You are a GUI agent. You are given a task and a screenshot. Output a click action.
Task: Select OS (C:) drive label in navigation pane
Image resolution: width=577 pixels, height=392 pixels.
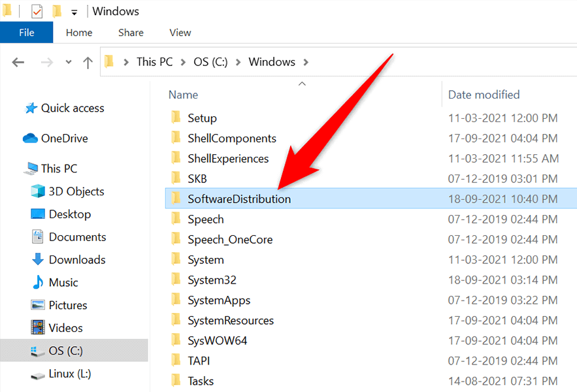(65, 351)
